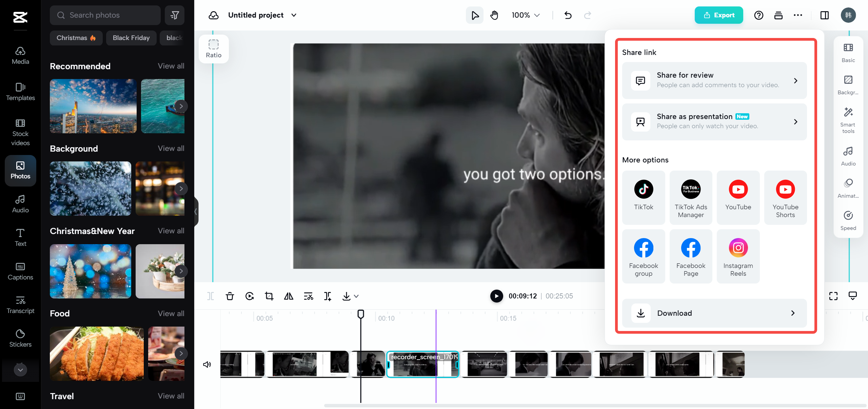This screenshot has width=868, height=409.
Task: Mute the timeline track audio
Action: click(x=207, y=364)
